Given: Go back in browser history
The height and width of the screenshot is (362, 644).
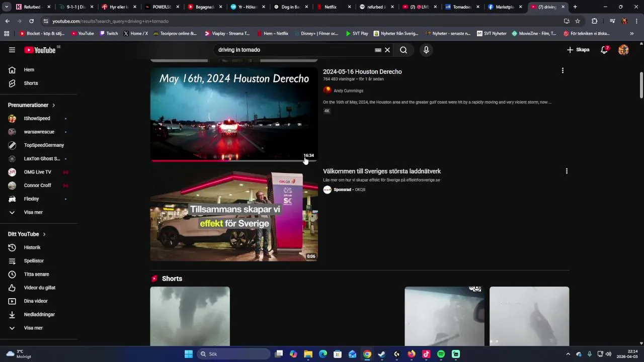Looking at the screenshot, I should 7,21.
